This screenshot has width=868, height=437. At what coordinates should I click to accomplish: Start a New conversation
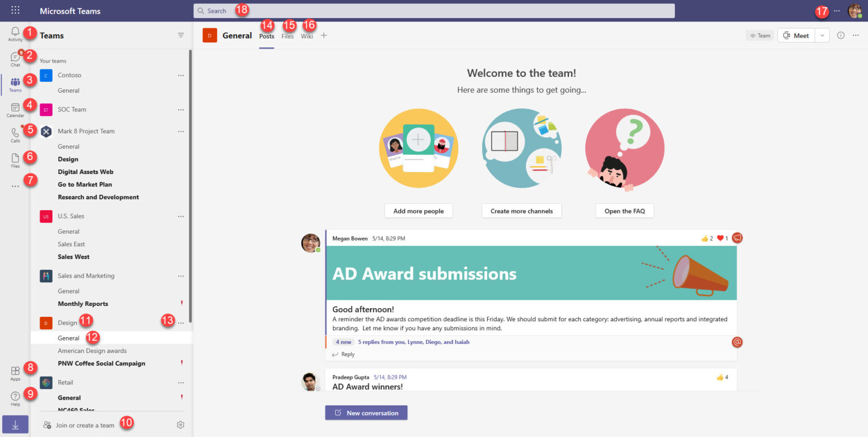click(x=366, y=412)
